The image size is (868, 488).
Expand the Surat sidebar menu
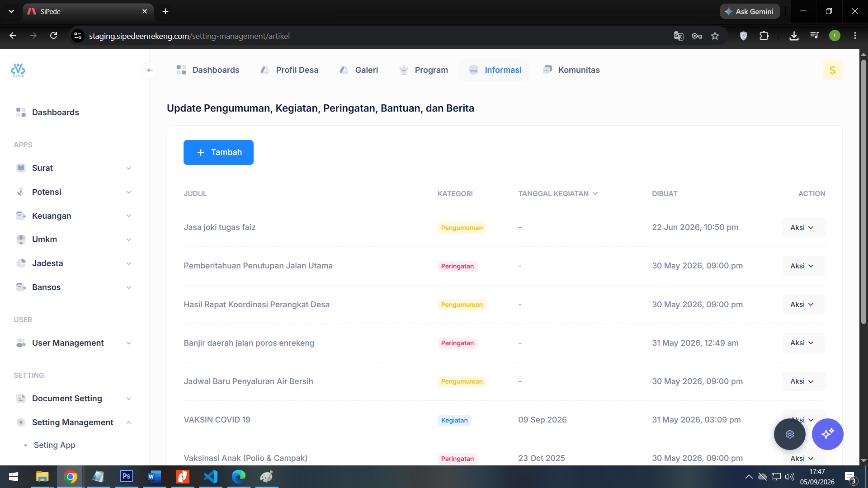pos(74,168)
